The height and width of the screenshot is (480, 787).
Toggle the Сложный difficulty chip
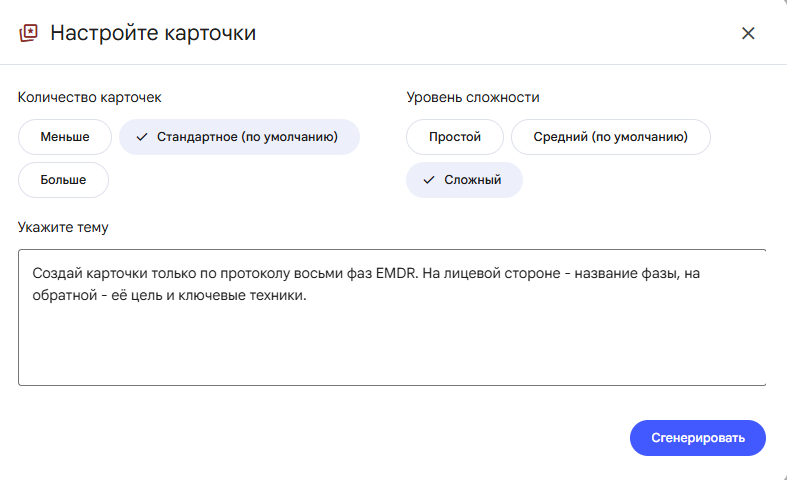[464, 180]
